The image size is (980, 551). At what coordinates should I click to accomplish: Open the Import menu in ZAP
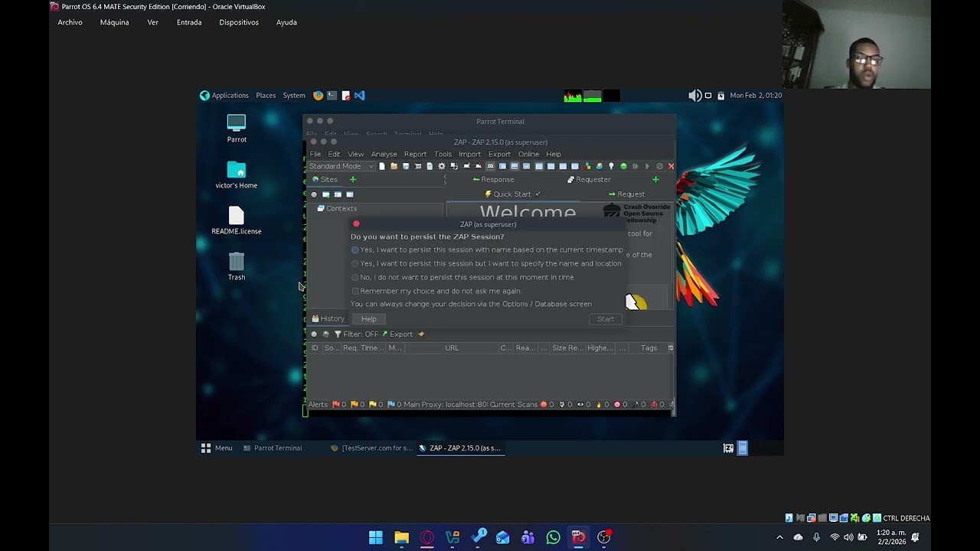pos(469,154)
